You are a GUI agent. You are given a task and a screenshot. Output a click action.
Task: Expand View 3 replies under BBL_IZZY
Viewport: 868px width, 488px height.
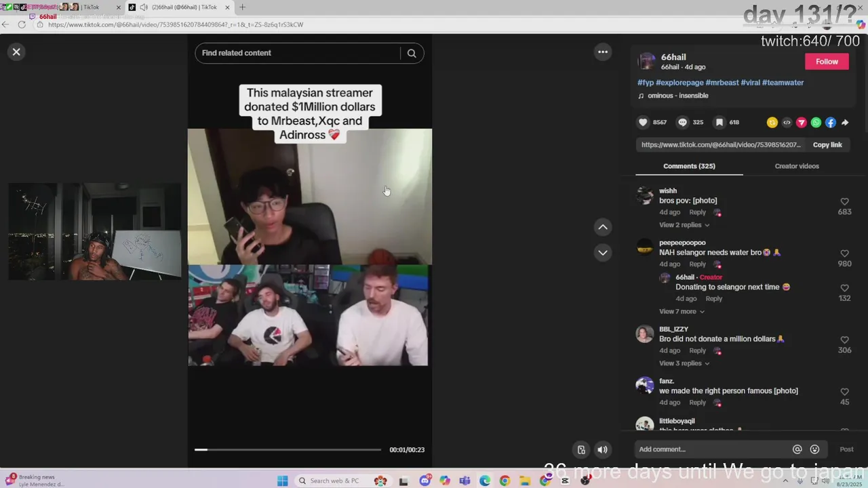coord(684,363)
